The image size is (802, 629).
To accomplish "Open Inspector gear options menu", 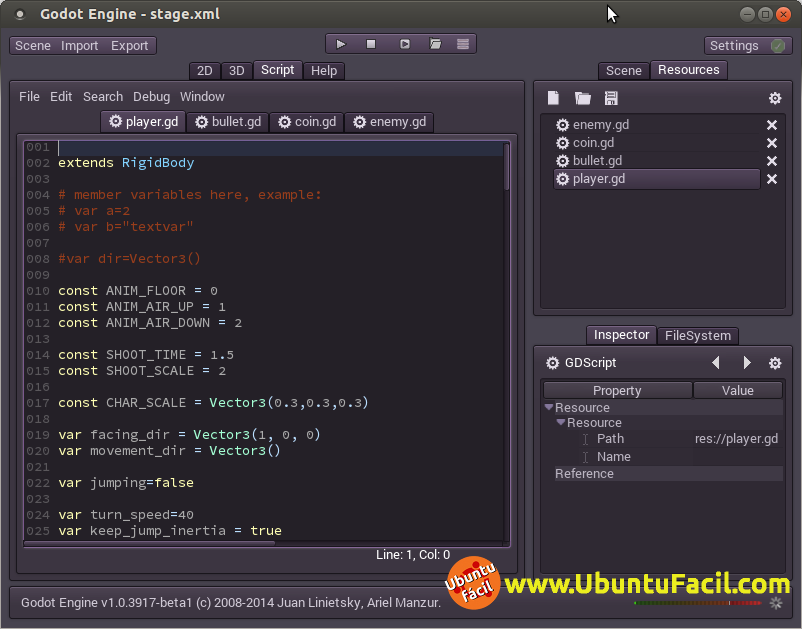I will click(775, 363).
